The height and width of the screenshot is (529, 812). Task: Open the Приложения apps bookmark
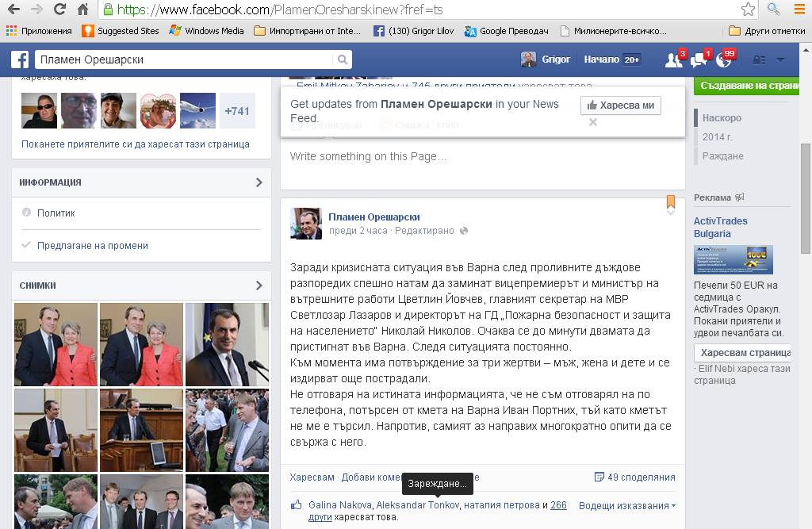(x=39, y=31)
